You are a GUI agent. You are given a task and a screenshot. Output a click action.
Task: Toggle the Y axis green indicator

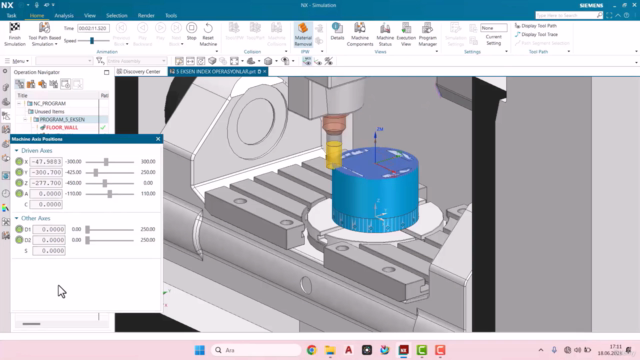(19, 172)
